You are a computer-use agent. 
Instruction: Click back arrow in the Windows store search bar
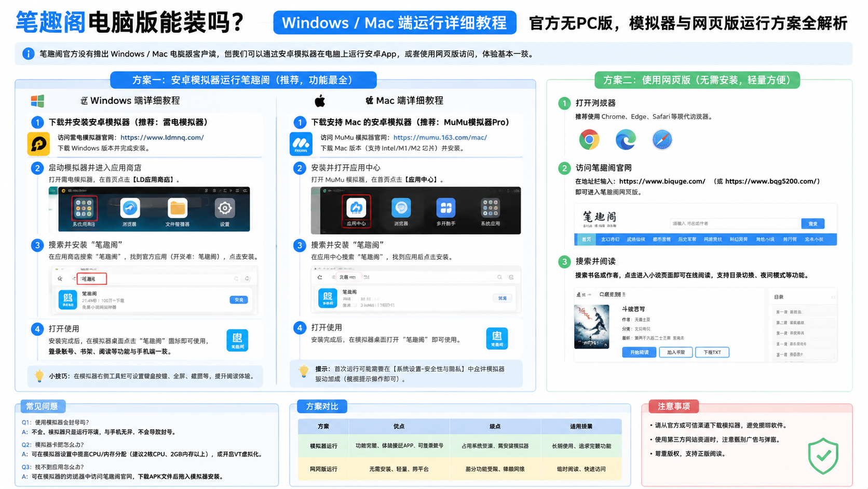(x=60, y=279)
